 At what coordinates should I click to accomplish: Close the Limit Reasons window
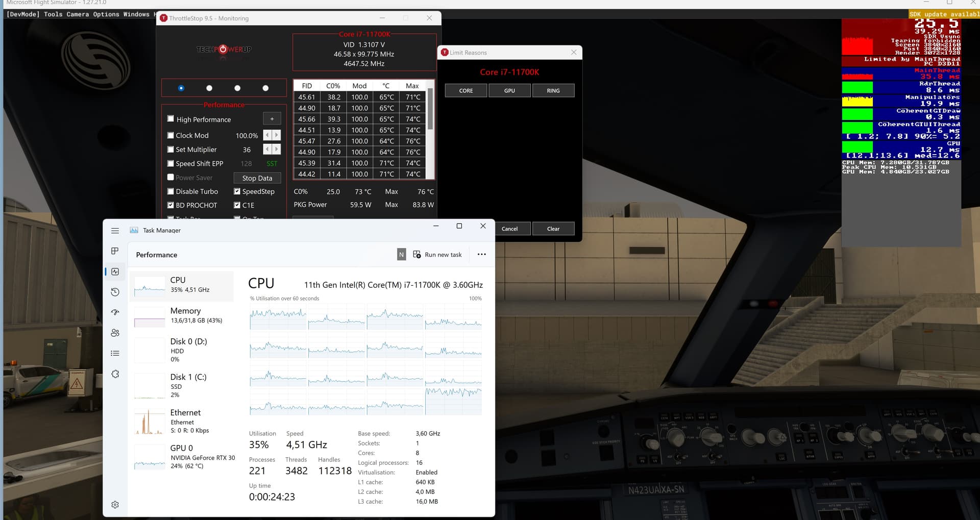click(574, 52)
